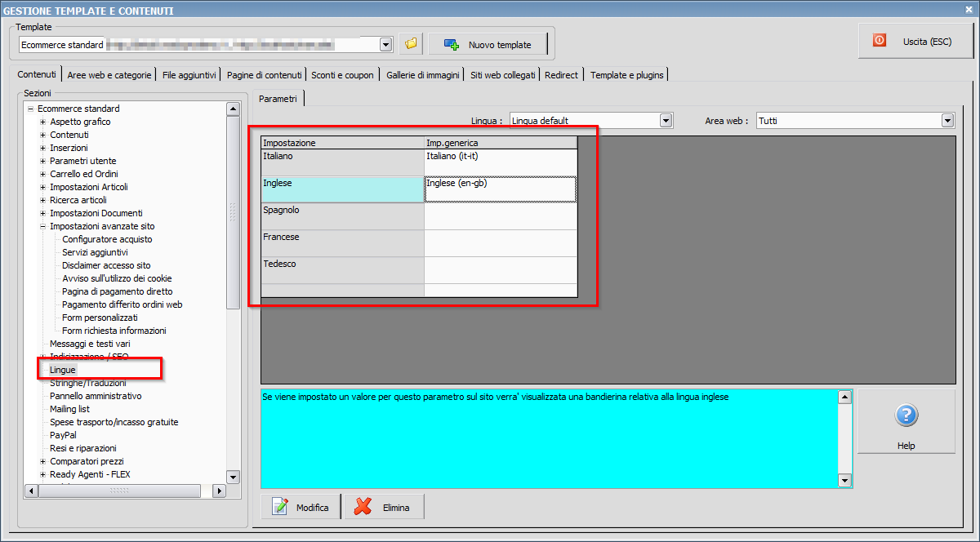Select Pannello amministrativo item
The image size is (980, 542).
coord(96,396)
